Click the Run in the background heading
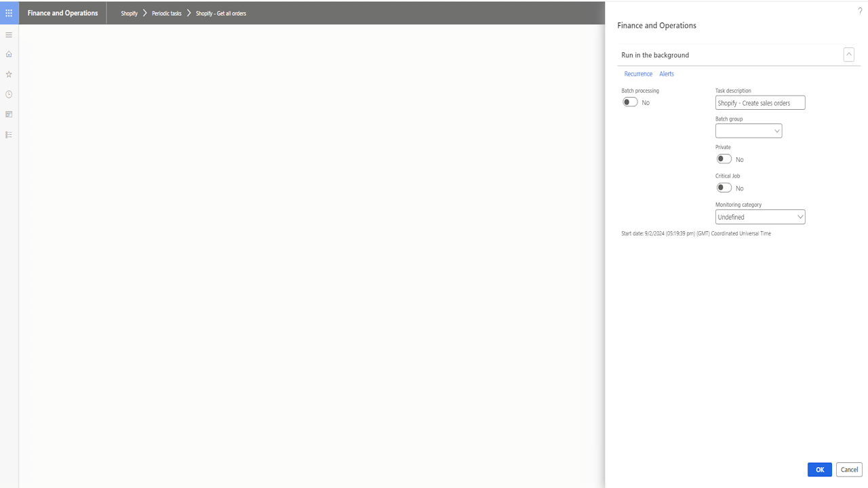Image resolution: width=868 pixels, height=488 pixels. click(x=655, y=55)
